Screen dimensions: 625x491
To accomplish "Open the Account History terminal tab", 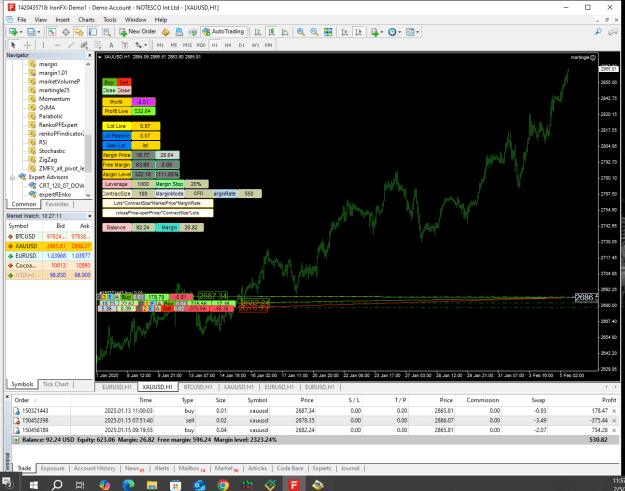I will (94, 468).
